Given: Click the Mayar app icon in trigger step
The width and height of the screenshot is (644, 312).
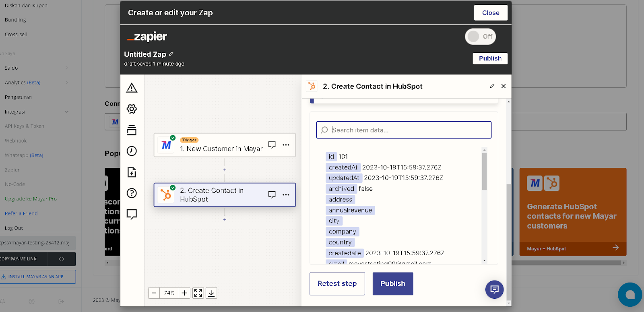Looking at the screenshot, I should 166,145.
